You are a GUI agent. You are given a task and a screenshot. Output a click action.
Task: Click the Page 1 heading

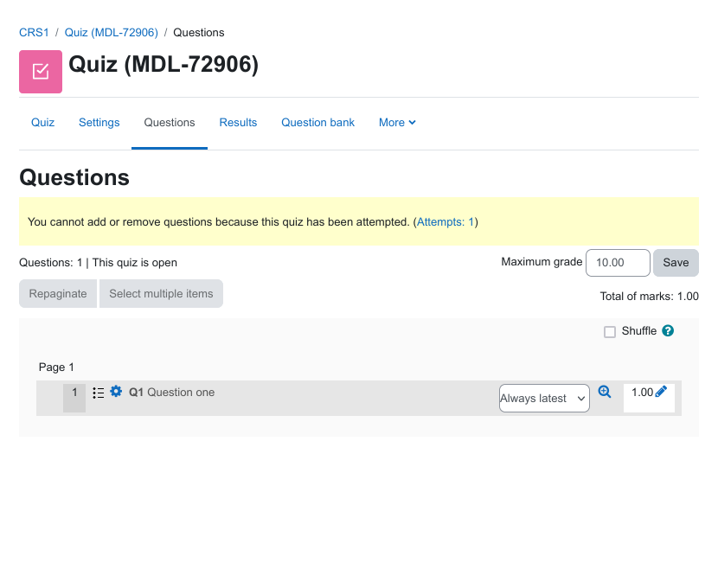coord(56,367)
